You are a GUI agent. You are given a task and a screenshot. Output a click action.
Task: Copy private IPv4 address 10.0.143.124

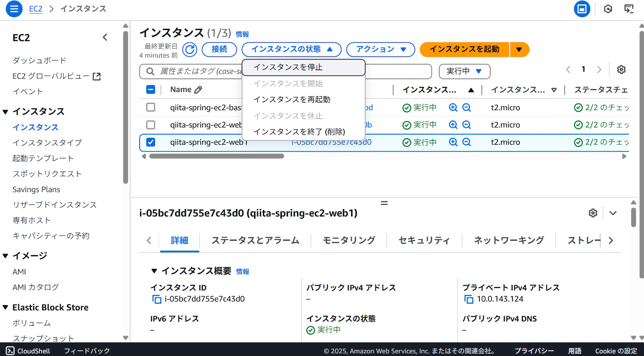click(469, 299)
